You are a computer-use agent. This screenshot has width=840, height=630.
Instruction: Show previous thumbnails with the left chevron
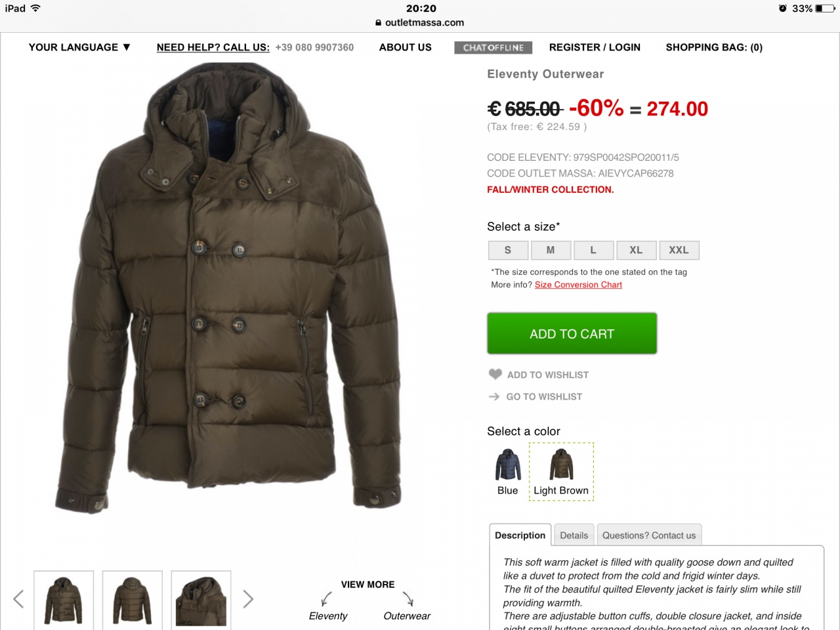[x=18, y=598]
